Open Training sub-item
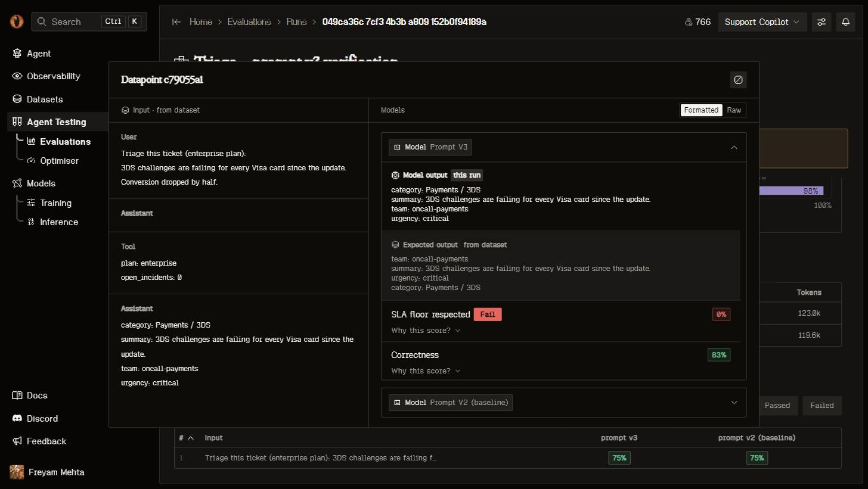Screen dimensions: 868x489 point(55,203)
